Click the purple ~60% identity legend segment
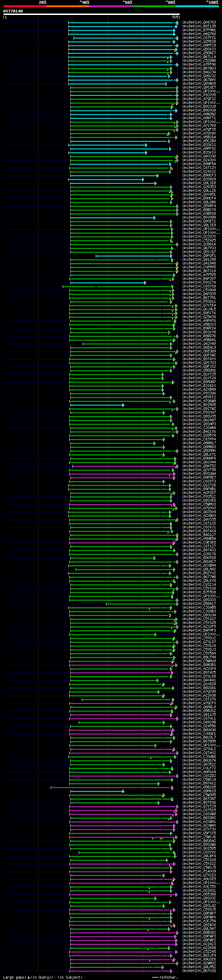Screen dimensions: 222x980 click(111, 6)
